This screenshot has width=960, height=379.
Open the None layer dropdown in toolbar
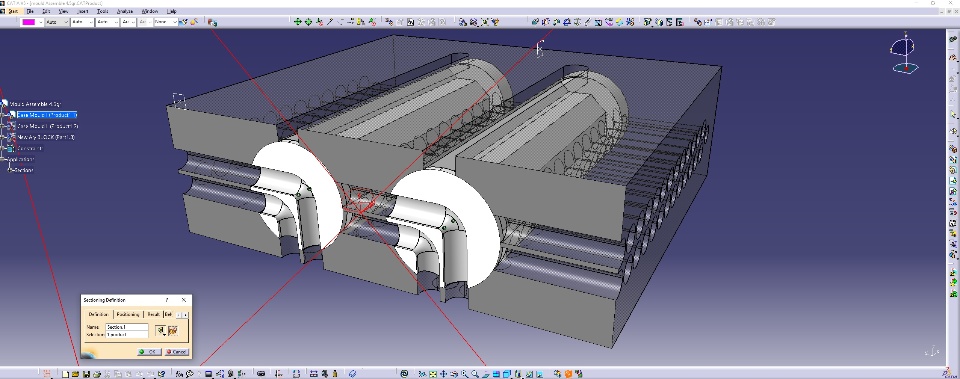coord(166,21)
